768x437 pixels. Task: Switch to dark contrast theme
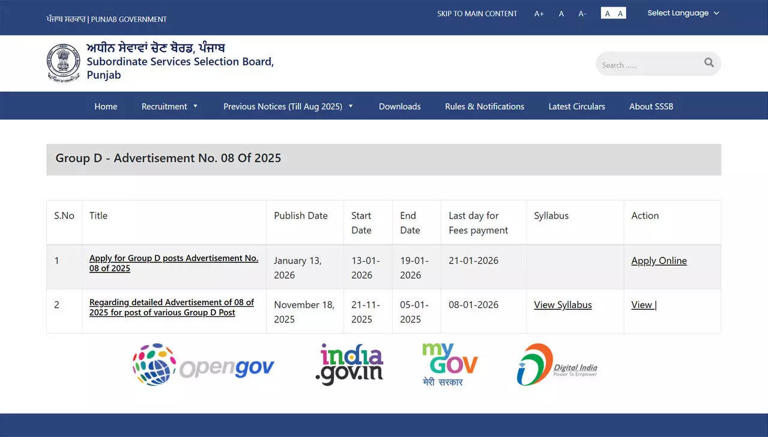pos(607,14)
